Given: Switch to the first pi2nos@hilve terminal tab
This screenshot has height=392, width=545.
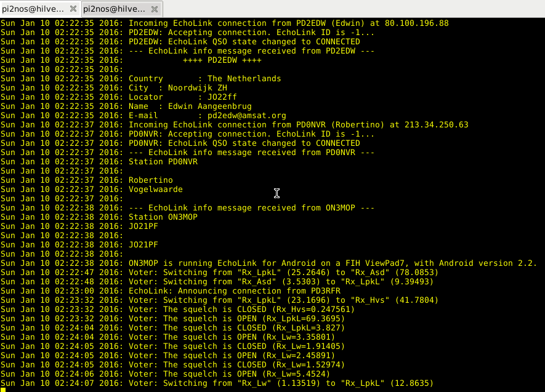Looking at the screenshot, I should [33, 9].
